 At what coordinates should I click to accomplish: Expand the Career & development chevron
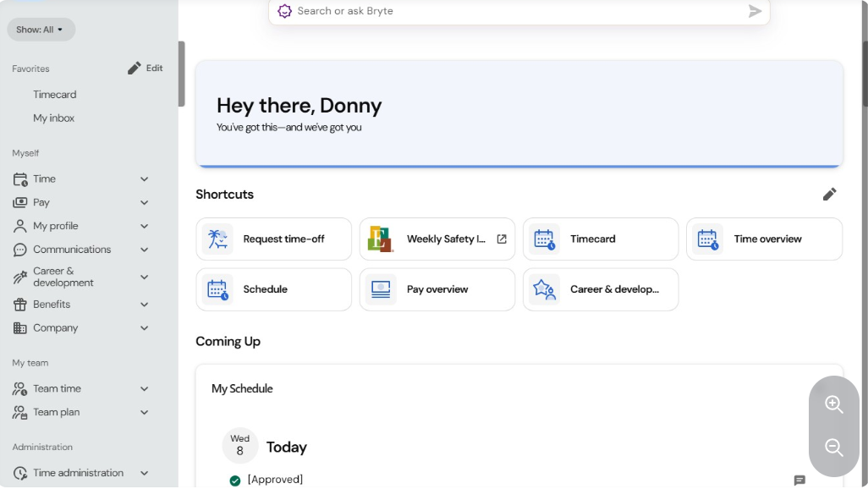144,277
